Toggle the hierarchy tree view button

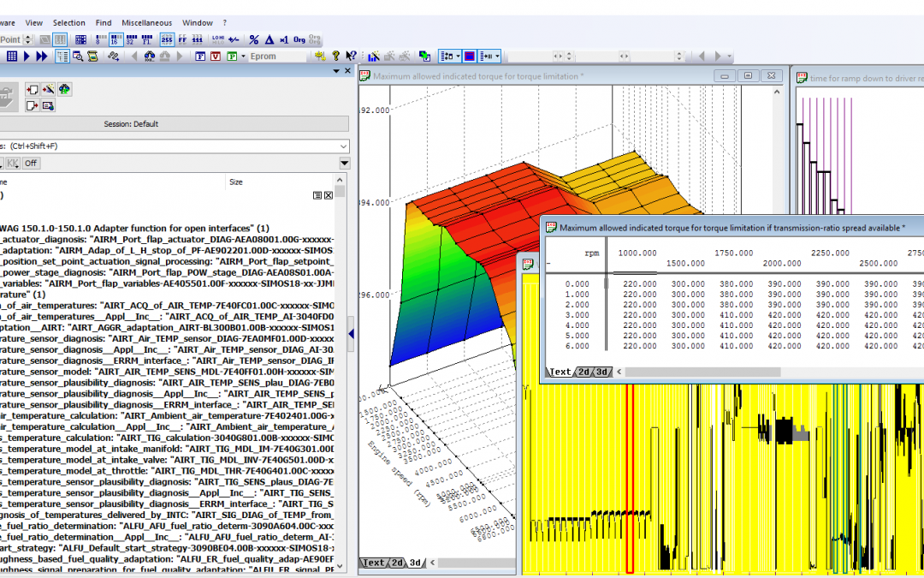62,56
